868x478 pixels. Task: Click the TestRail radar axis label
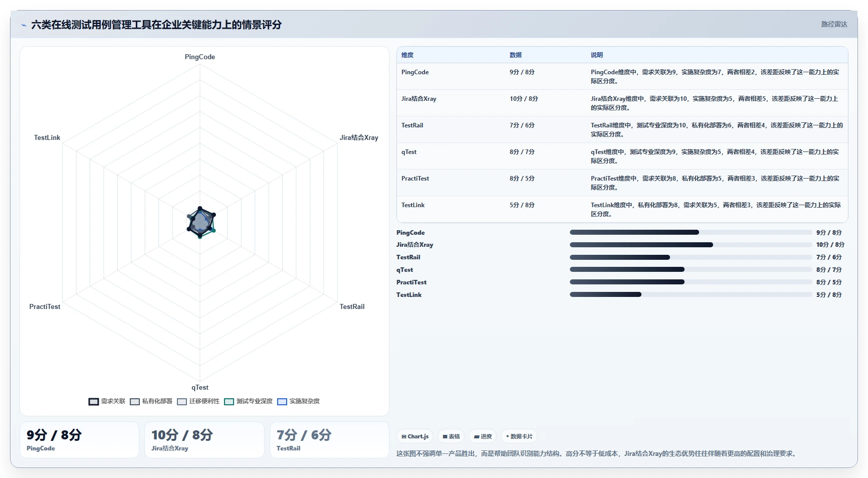click(352, 306)
